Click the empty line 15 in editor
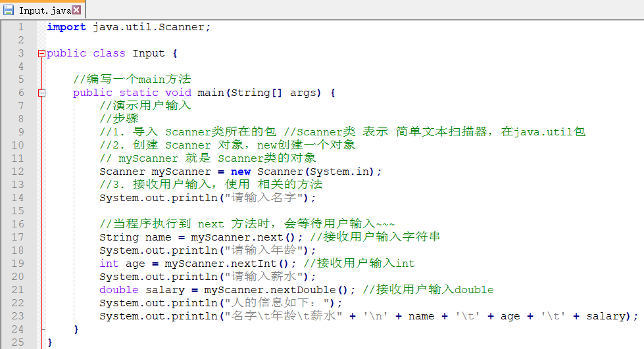The width and height of the screenshot is (644, 349). click(x=263, y=211)
